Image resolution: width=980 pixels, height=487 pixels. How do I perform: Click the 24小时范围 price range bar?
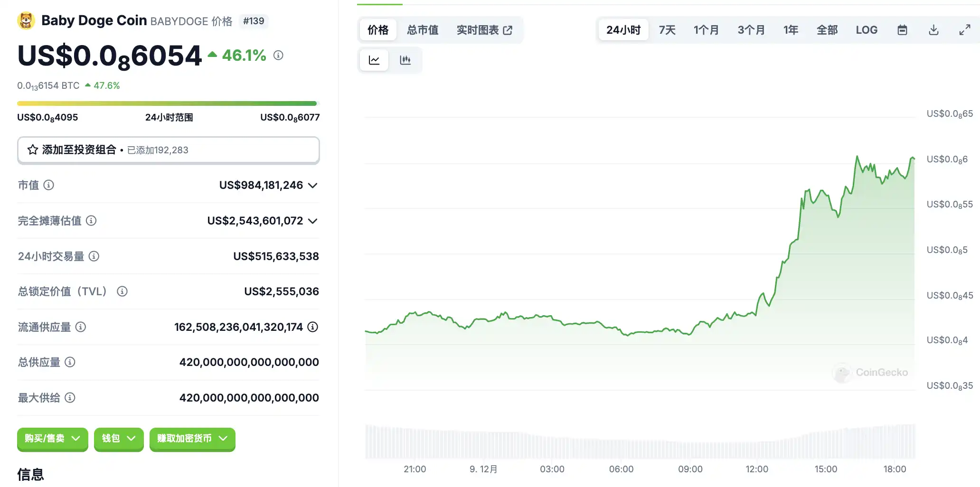click(167, 103)
